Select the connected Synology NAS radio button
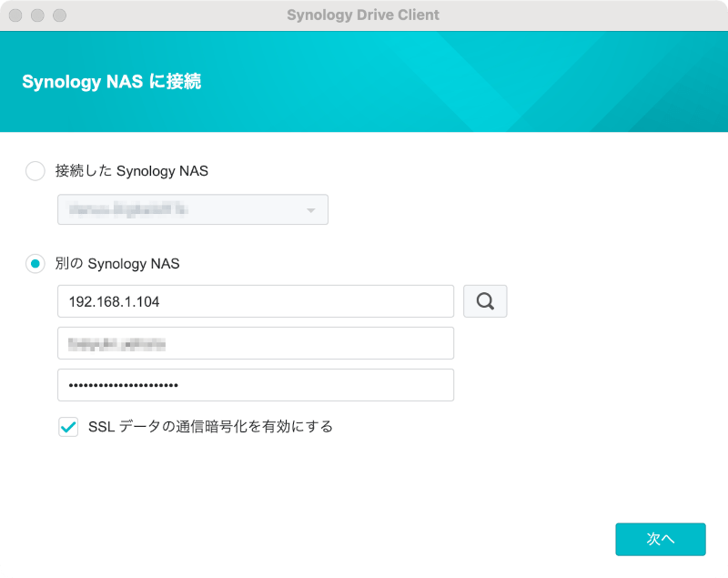 coord(35,171)
